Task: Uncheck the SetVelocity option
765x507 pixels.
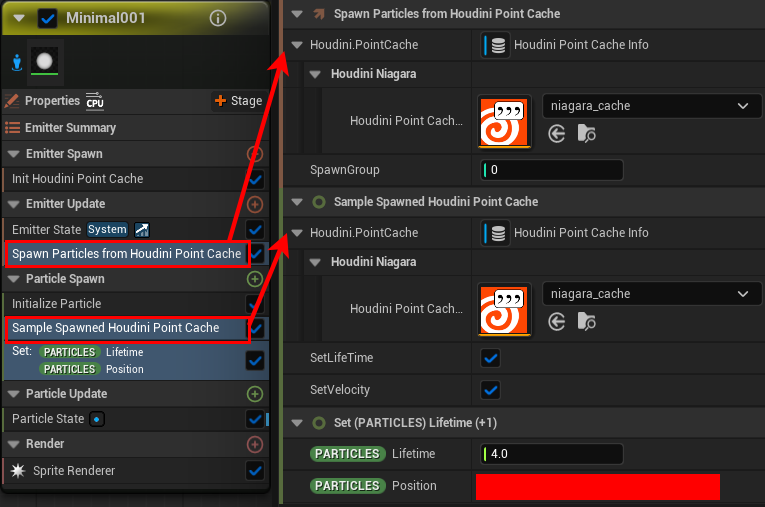Action: [x=491, y=390]
